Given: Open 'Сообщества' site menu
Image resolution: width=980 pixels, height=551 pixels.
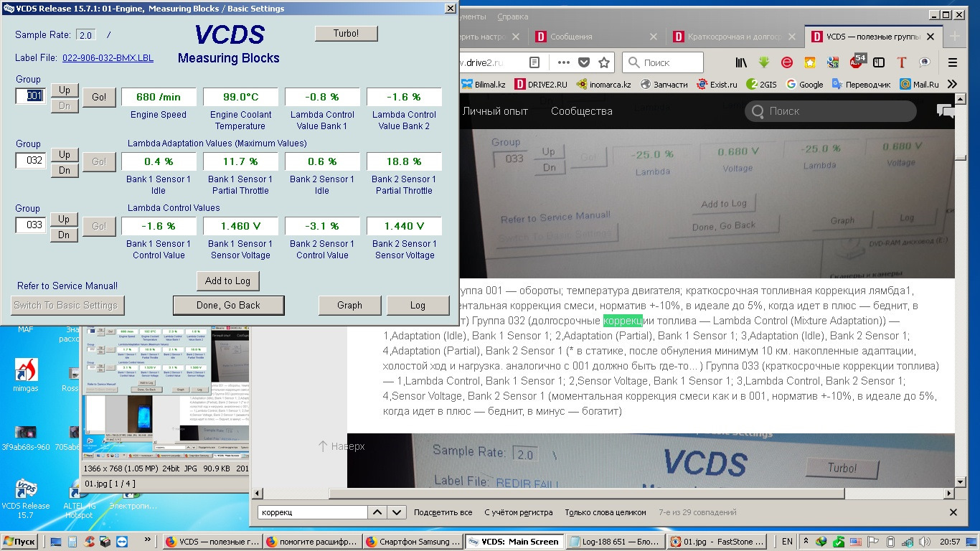Looking at the screenshot, I should click(x=582, y=111).
